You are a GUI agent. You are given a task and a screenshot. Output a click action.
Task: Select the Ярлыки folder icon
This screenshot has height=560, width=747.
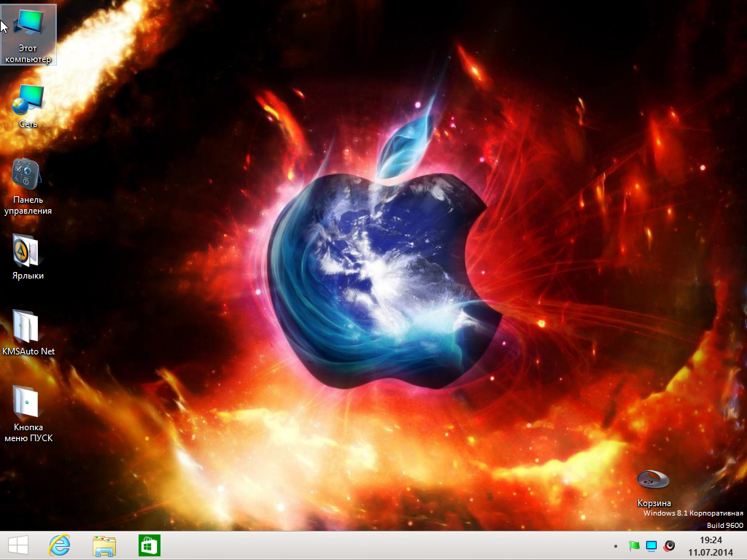coord(28,257)
